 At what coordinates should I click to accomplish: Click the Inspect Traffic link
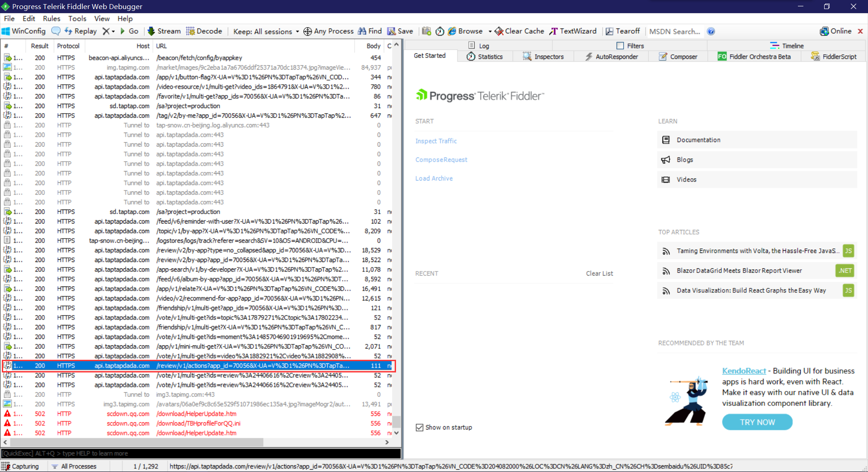436,141
